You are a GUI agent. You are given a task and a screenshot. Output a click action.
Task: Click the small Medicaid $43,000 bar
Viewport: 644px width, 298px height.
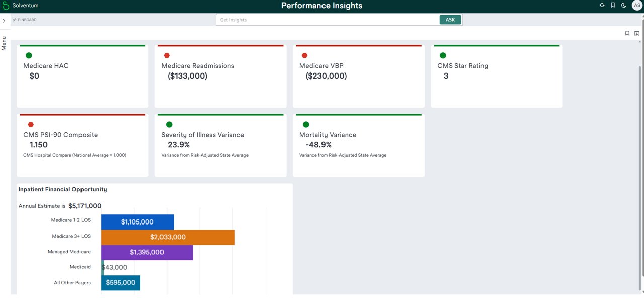click(102, 268)
